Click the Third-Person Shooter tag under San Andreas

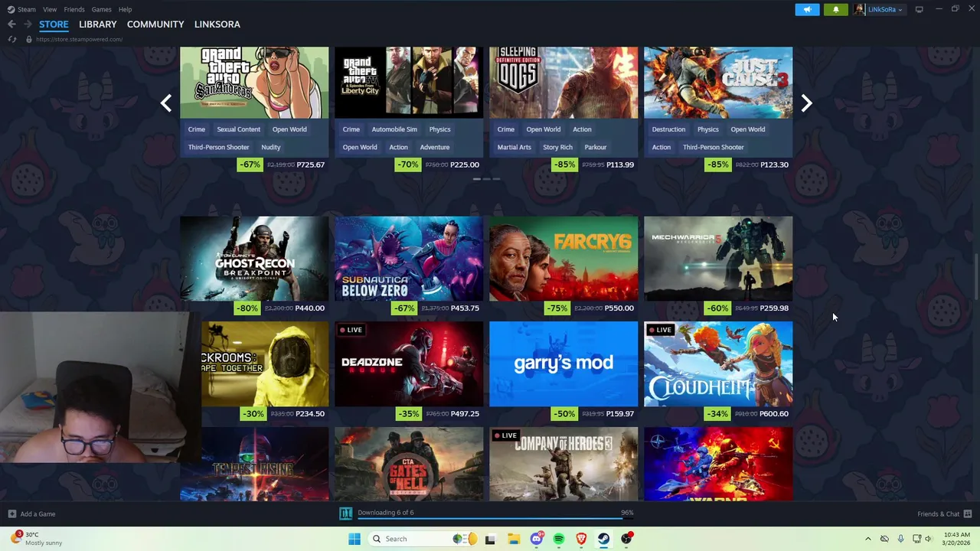click(219, 147)
